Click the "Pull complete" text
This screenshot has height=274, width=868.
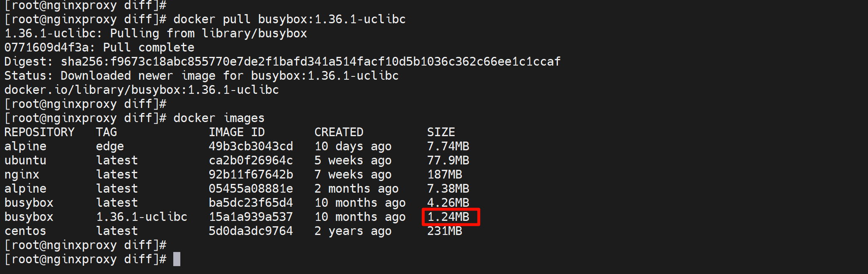pos(148,47)
